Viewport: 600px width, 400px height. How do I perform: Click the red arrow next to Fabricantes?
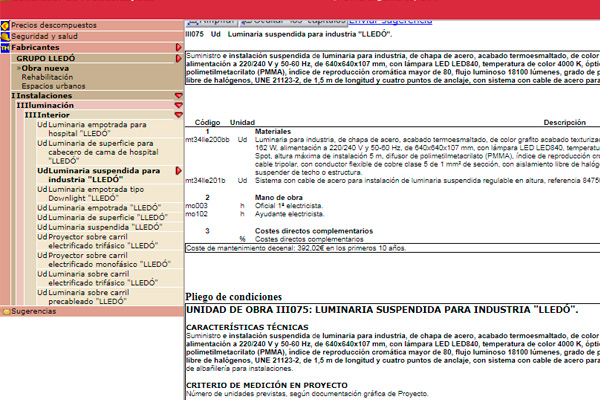(178, 47)
